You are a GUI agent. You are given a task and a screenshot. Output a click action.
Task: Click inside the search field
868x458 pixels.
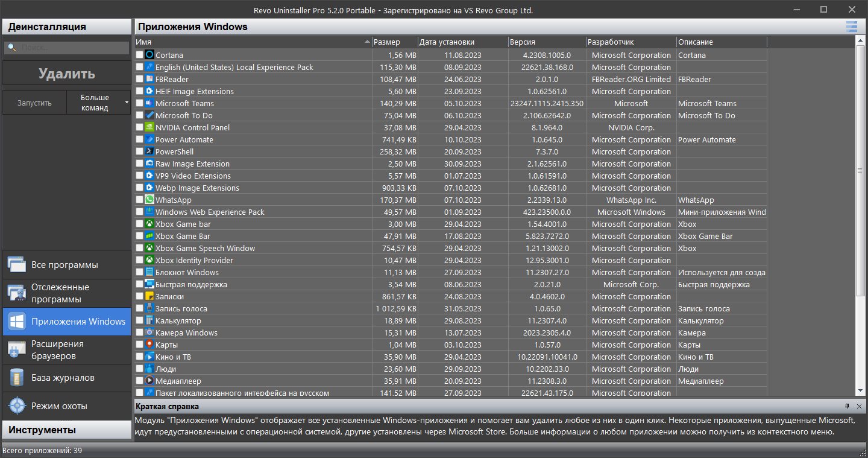click(67, 48)
